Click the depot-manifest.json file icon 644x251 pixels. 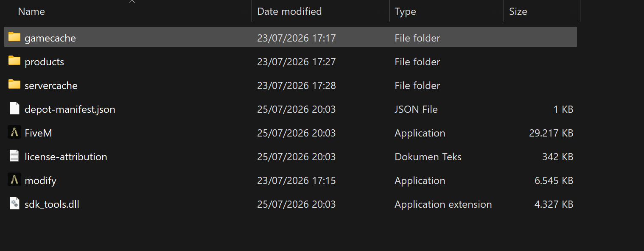tap(14, 109)
